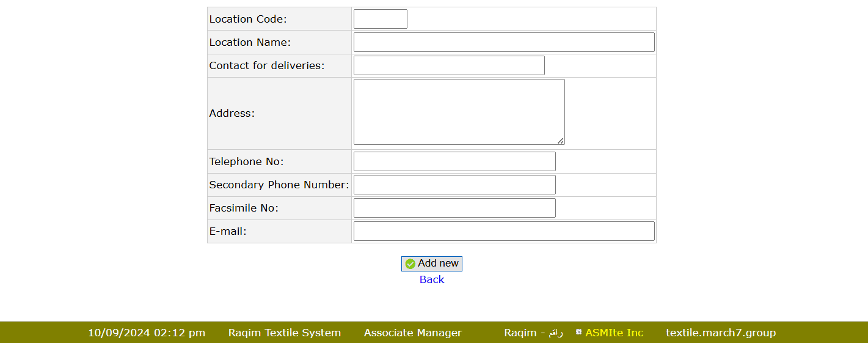Follow the Back link
This screenshot has height=343, width=868.
432,279
